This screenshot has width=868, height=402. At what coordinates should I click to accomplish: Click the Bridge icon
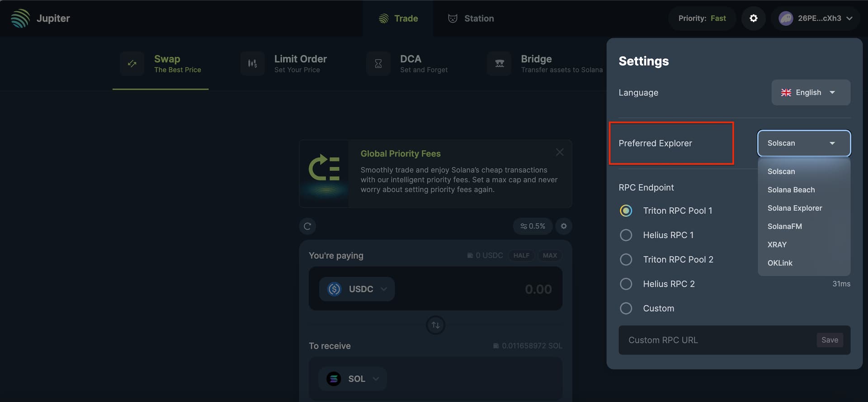click(500, 64)
